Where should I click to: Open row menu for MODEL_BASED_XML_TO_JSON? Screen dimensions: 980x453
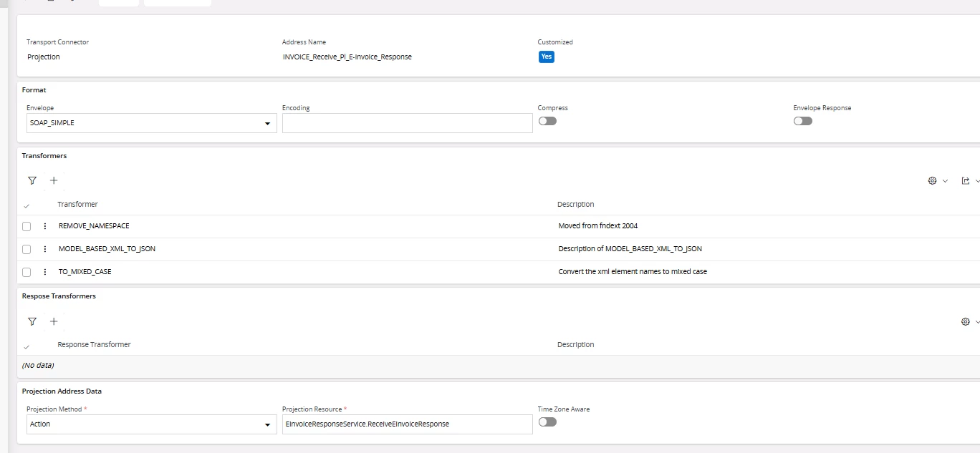[x=45, y=249]
